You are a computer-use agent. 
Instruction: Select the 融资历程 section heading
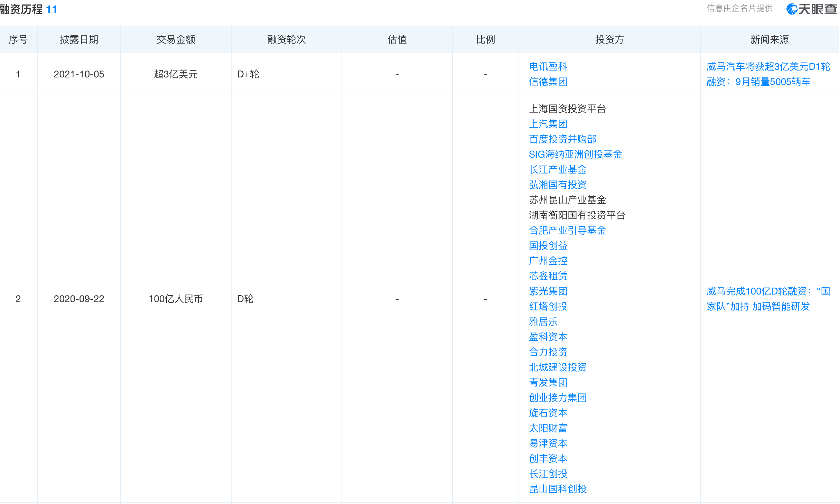tap(21, 9)
